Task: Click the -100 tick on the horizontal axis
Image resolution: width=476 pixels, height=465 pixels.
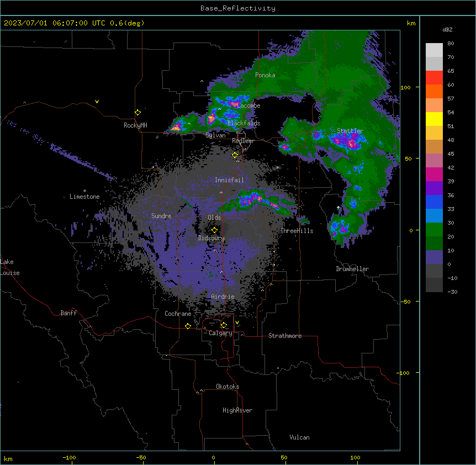Action: tap(69, 457)
